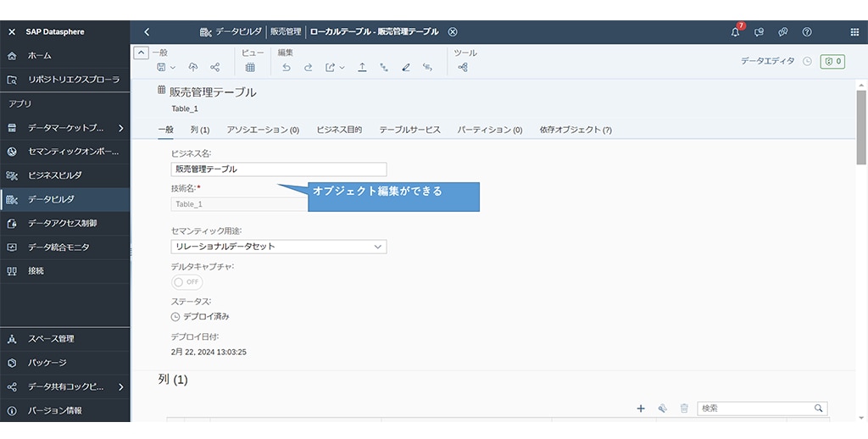Collapse the toolbar with the chevron button
The image size is (868, 439).
coord(142,53)
